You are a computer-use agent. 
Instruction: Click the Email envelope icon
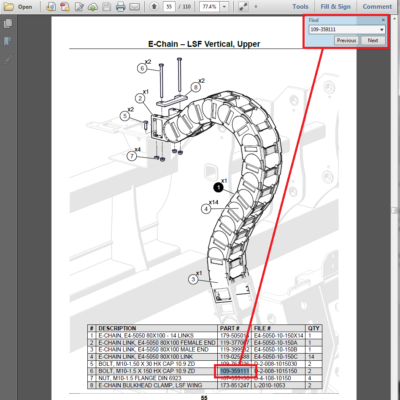[x=134, y=6]
